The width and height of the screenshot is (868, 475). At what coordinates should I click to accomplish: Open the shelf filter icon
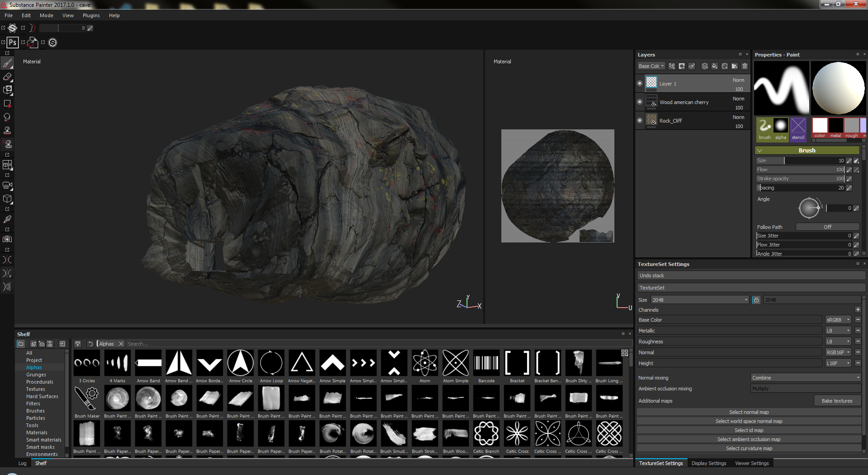point(78,344)
